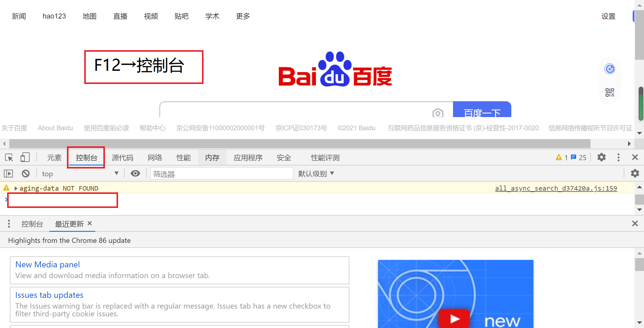The height and width of the screenshot is (328, 644).
Task: Switch to the 性能评测 tab
Action: (x=325, y=157)
